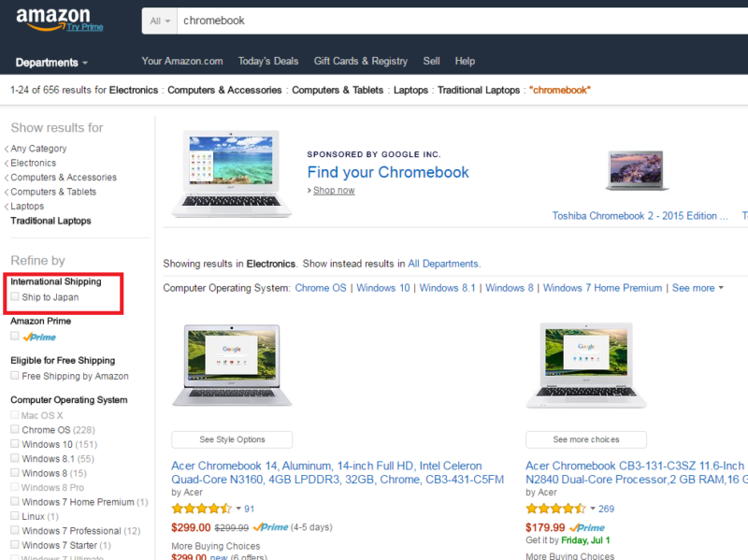The image size is (748, 560).
Task: Focus the search box containing chromebook
Action: point(462,21)
